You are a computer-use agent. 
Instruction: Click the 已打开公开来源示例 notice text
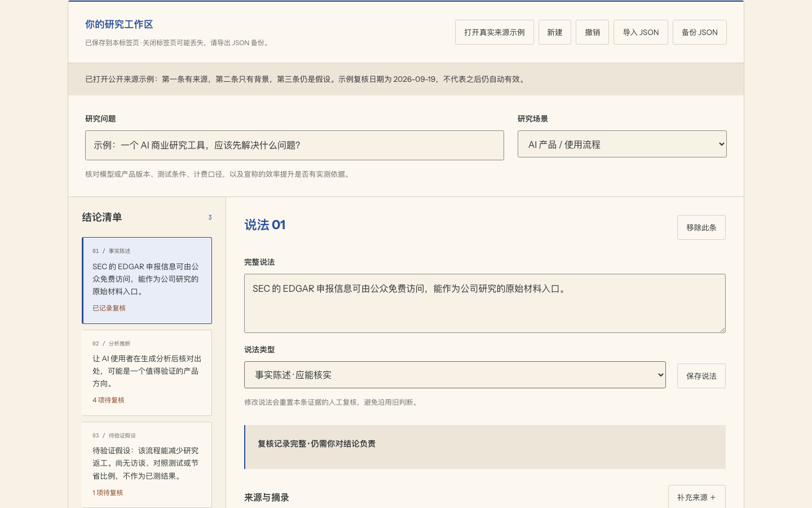click(306, 79)
